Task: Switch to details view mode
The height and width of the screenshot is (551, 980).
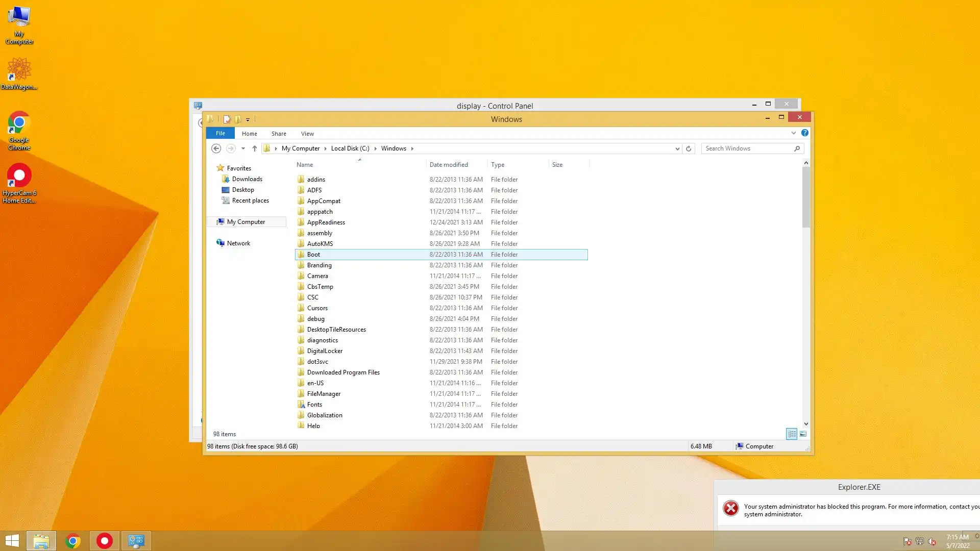Action: coord(792,434)
